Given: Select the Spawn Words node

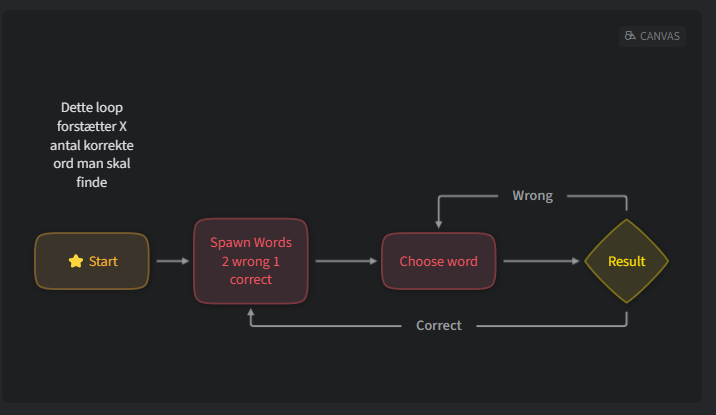Looking at the screenshot, I should tap(251, 261).
